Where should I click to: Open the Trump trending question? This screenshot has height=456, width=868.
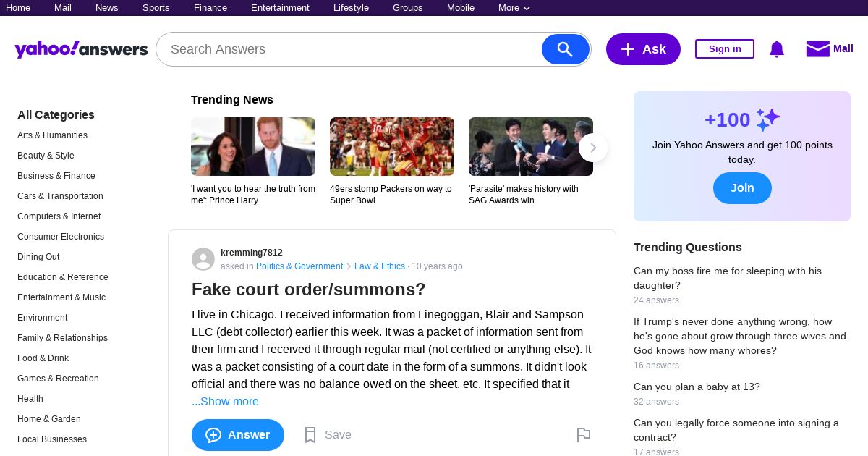tap(740, 336)
